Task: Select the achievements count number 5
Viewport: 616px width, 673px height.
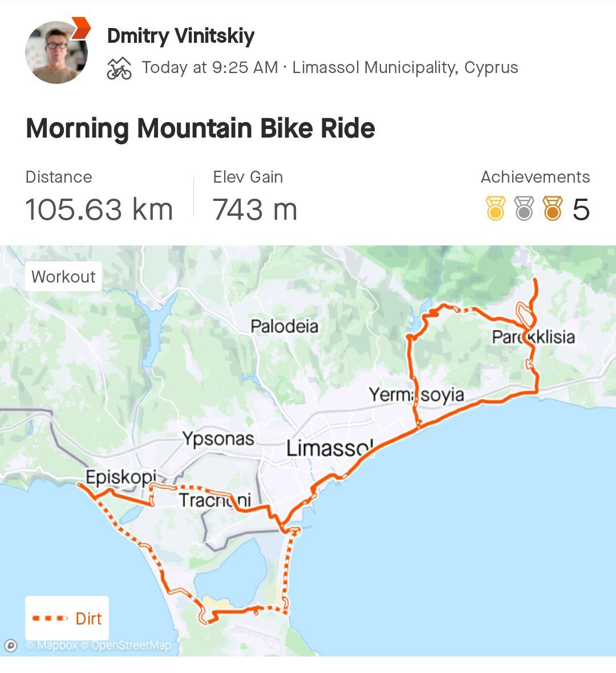Action: click(581, 209)
